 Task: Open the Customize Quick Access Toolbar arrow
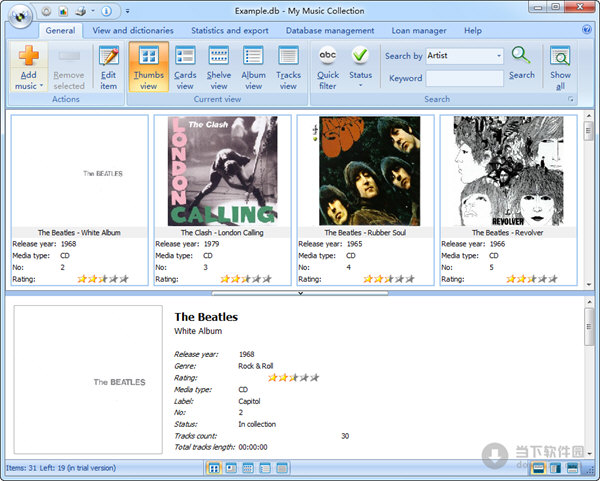127,11
